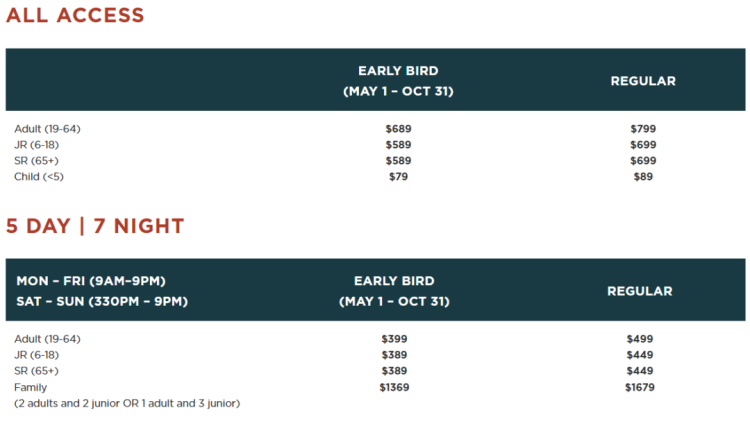Click the SAT – SUN (330PM – 9PM) text

tap(102, 301)
